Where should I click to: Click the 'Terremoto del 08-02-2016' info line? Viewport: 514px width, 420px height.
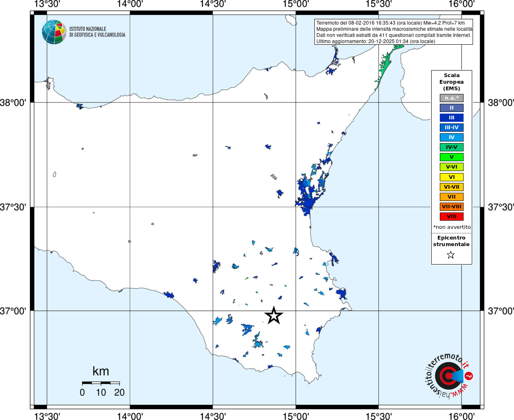(x=390, y=23)
